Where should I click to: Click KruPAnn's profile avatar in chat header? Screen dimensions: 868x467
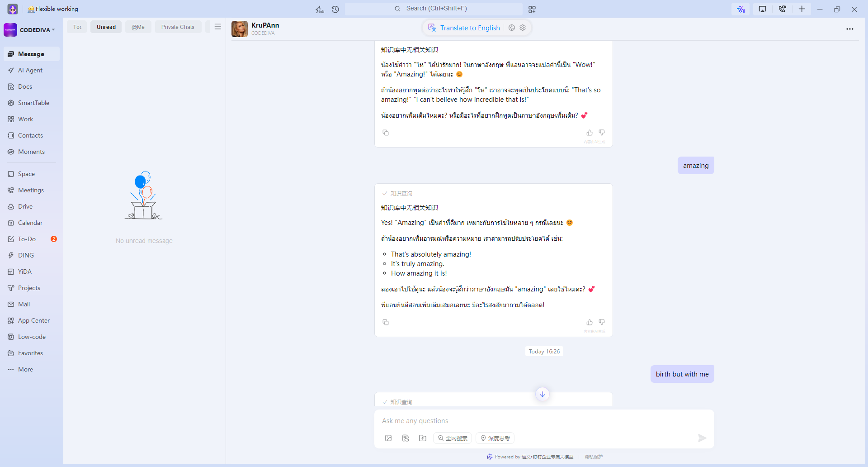(240, 29)
